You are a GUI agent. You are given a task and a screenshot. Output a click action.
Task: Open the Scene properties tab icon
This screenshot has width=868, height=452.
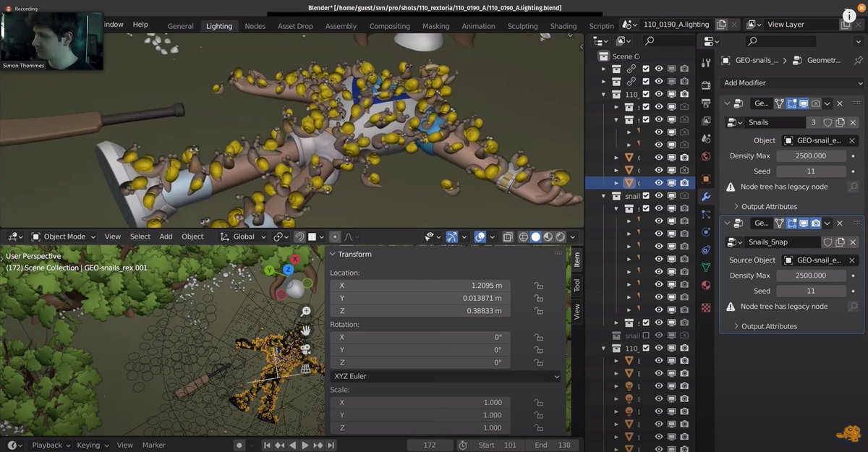point(706,139)
